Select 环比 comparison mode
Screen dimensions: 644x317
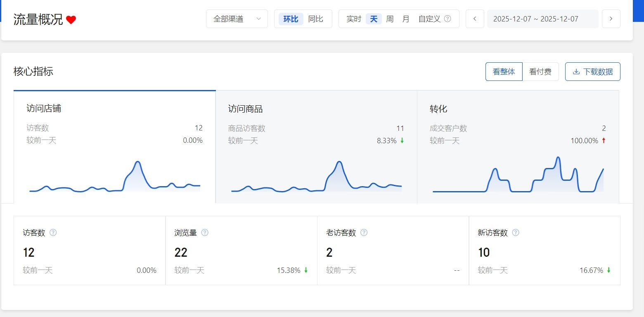pos(291,19)
